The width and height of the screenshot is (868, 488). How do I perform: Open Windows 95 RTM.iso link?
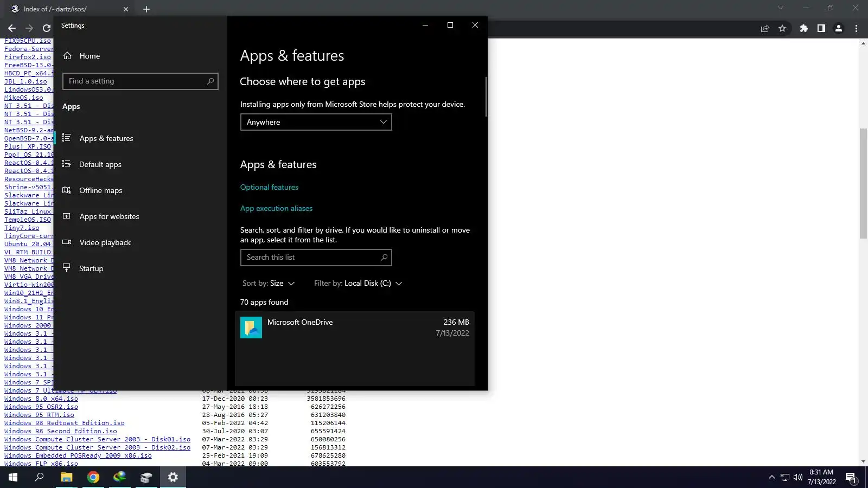tap(39, 415)
